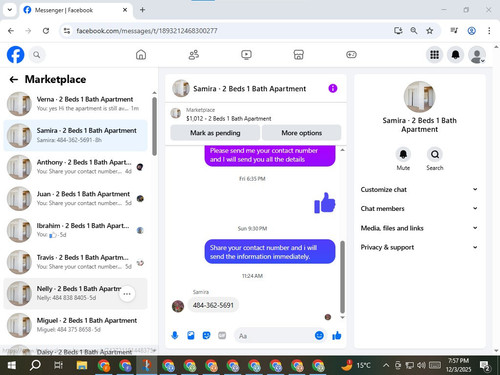Expand the Chat members section
The height and width of the screenshot is (375, 500).
[419, 208]
